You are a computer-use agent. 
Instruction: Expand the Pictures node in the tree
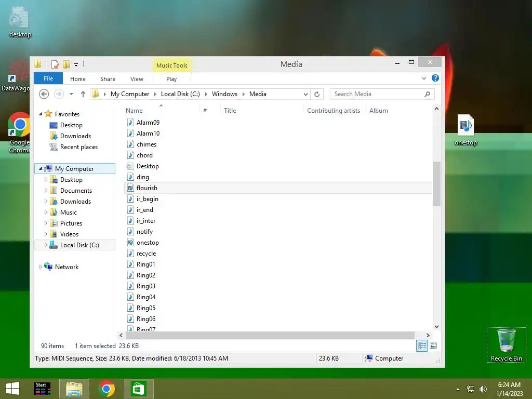pyautogui.click(x=46, y=223)
